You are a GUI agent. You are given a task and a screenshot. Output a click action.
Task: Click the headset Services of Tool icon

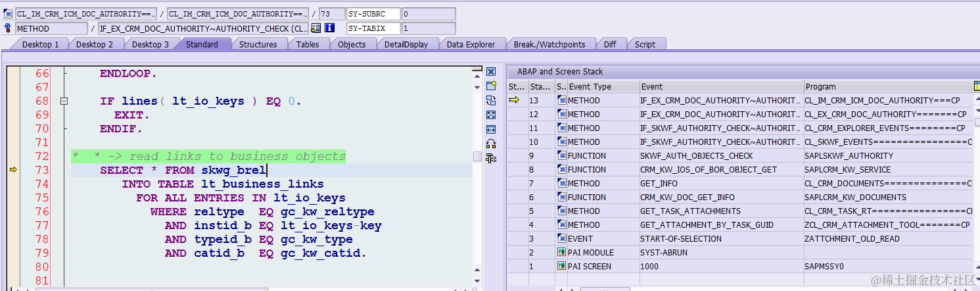[x=491, y=144]
